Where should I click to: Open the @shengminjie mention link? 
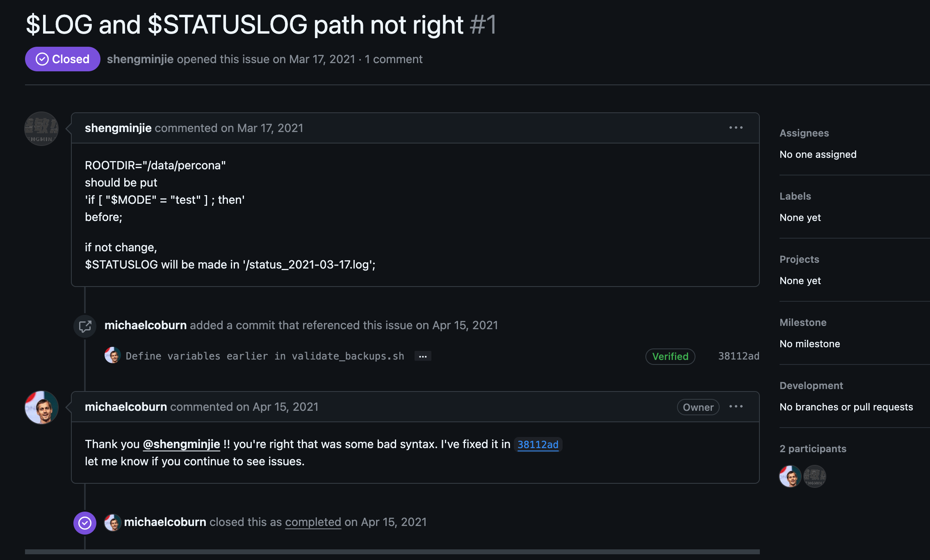coord(181,444)
